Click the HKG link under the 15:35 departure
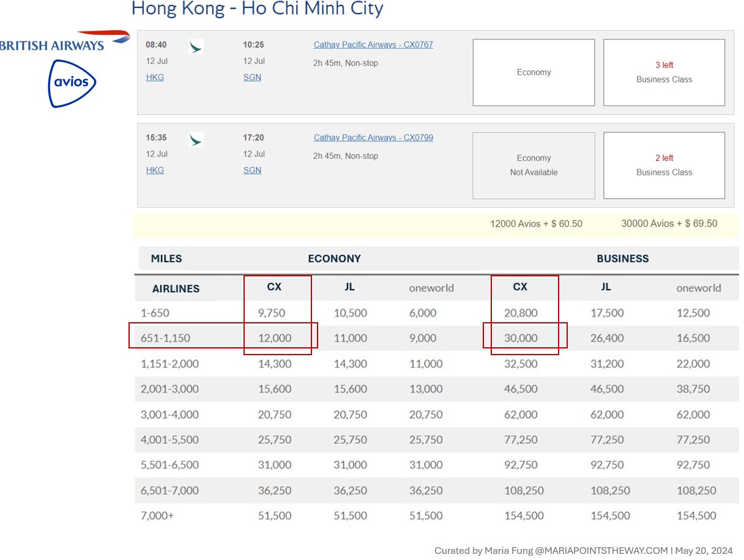Screen dimensions: 744x560 (x=155, y=171)
